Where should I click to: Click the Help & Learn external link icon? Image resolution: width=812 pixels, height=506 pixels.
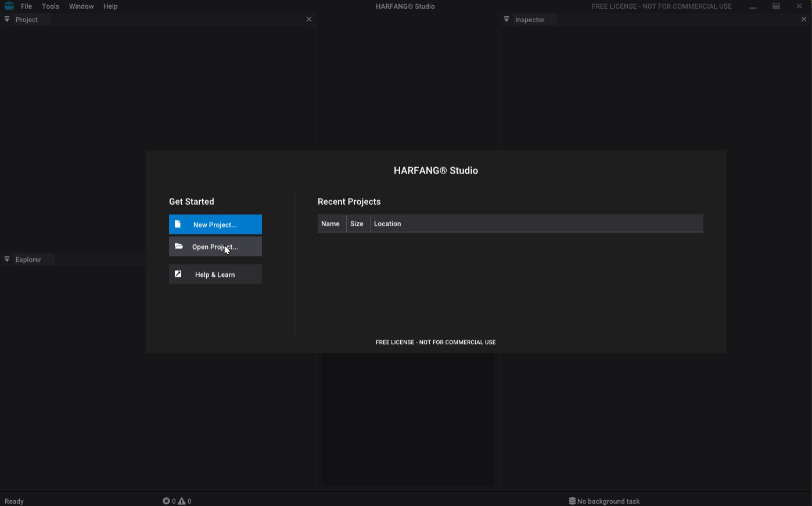178,274
